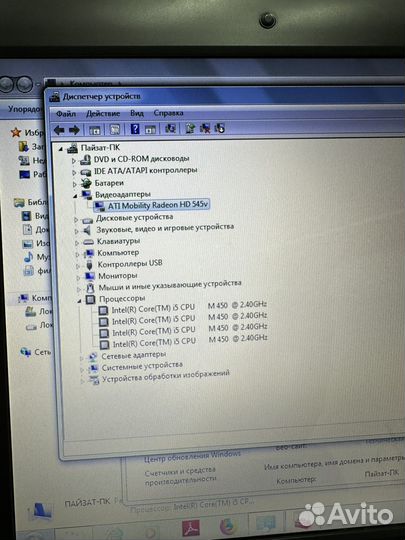The height and width of the screenshot is (540, 405).
Task: Click the Back arrow in Device Manager toolbar
Action: click(59, 130)
